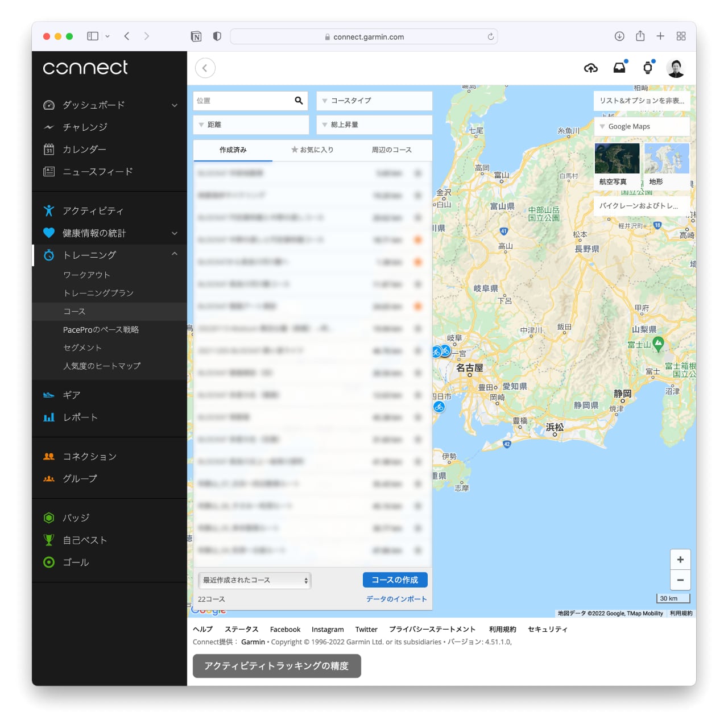This screenshot has height=728, width=728.
Task: Switch to the nearby courses tab
Action: (391, 150)
